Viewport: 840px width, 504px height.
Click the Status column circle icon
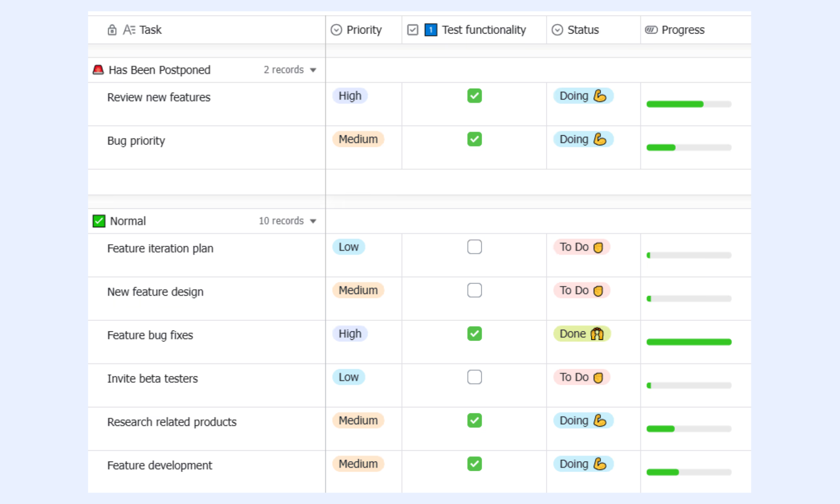pos(557,30)
